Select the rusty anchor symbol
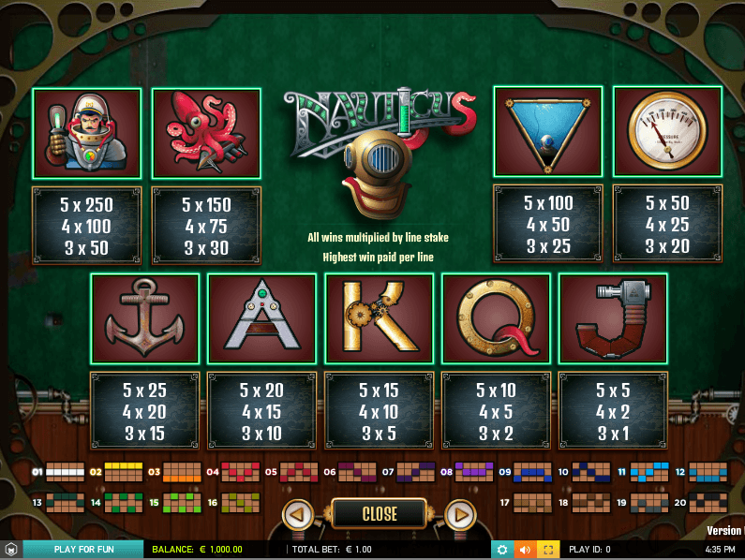The height and width of the screenshot is (560, 745). tap(145, 318)
